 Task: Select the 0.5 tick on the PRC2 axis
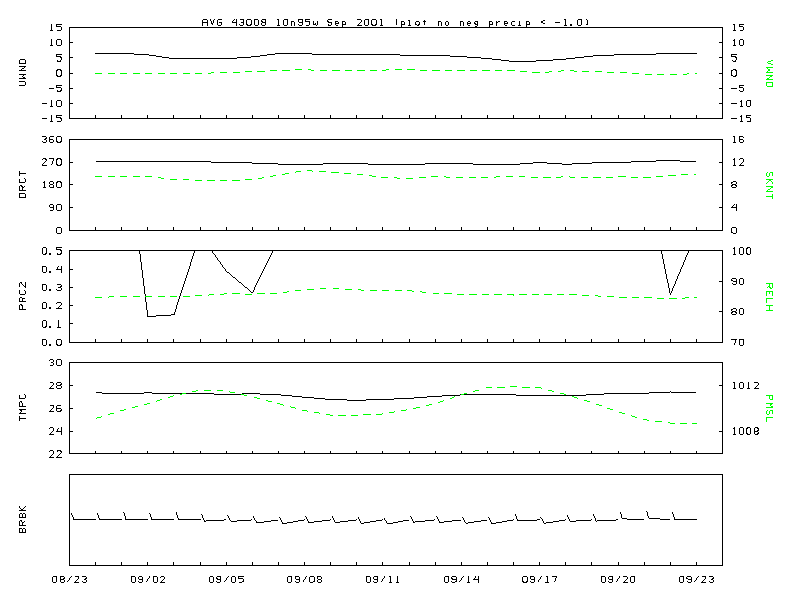click(52, 252)
